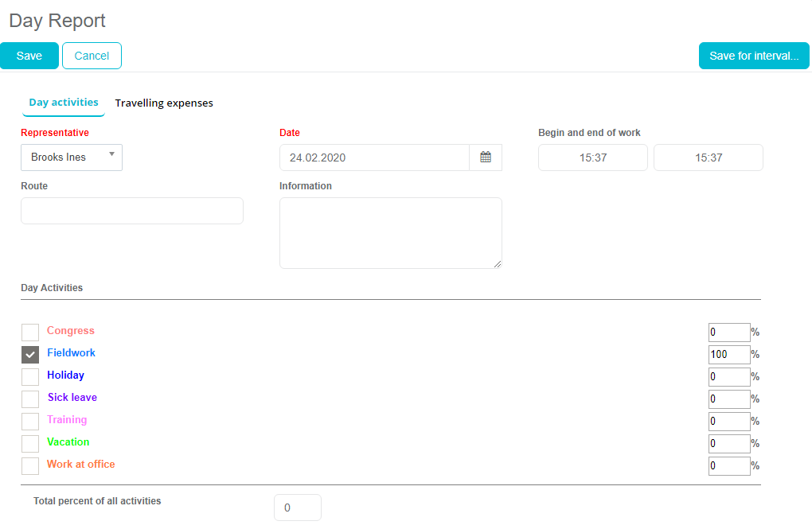This screenshot has width=812, height=529.
Task: Open Save for interval dialog
Action: 754,56
